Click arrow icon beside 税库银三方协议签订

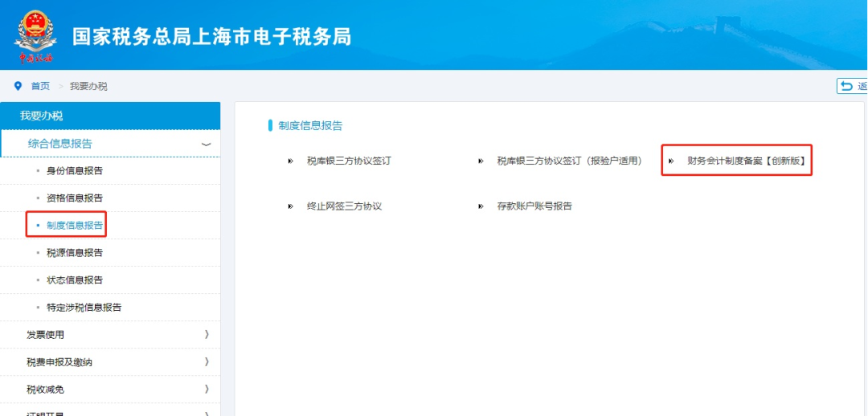coord(290,161)
